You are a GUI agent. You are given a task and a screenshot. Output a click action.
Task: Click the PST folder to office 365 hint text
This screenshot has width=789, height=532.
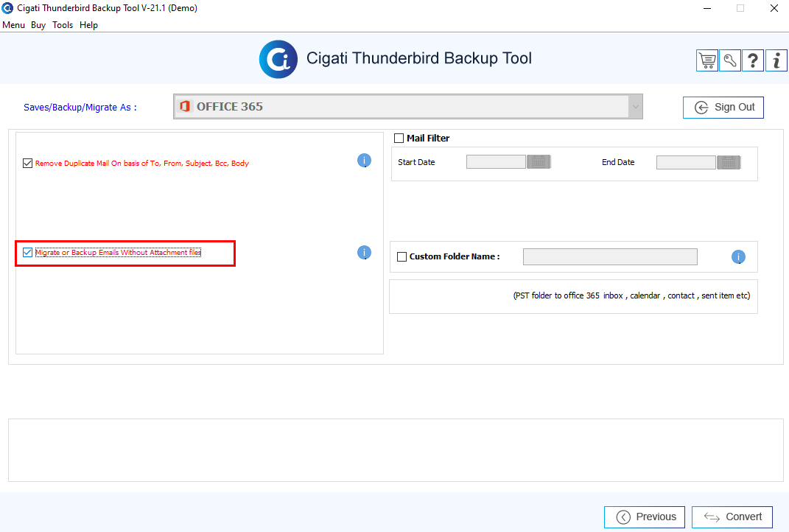pyautogui.click(x=631, y=295)
